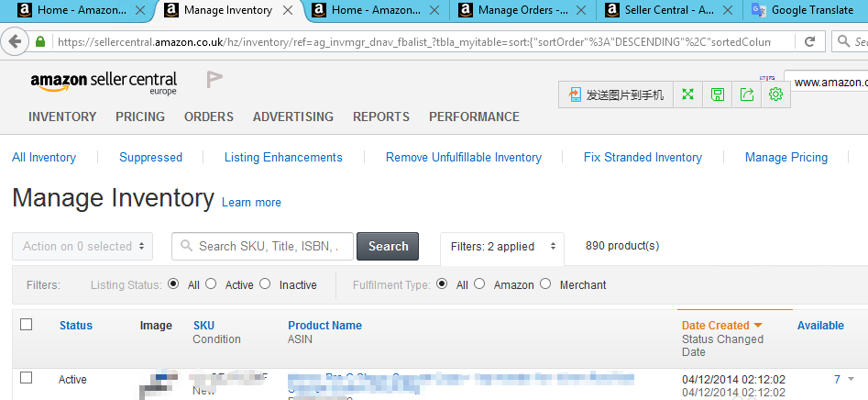Open the REPORTS menu
Screen dimensions: 868x400
381,117
